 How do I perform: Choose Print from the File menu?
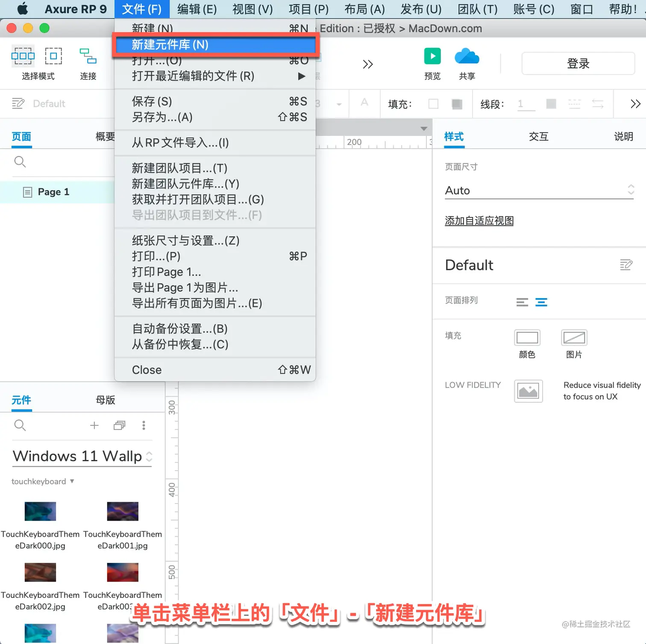point(215,256)
